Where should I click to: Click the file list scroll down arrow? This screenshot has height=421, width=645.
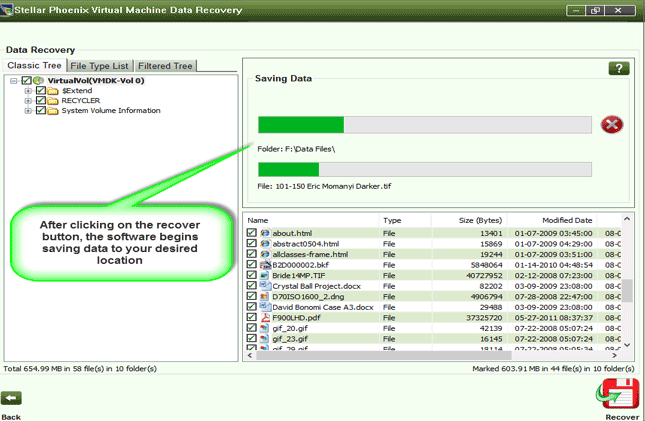point(627,345)
